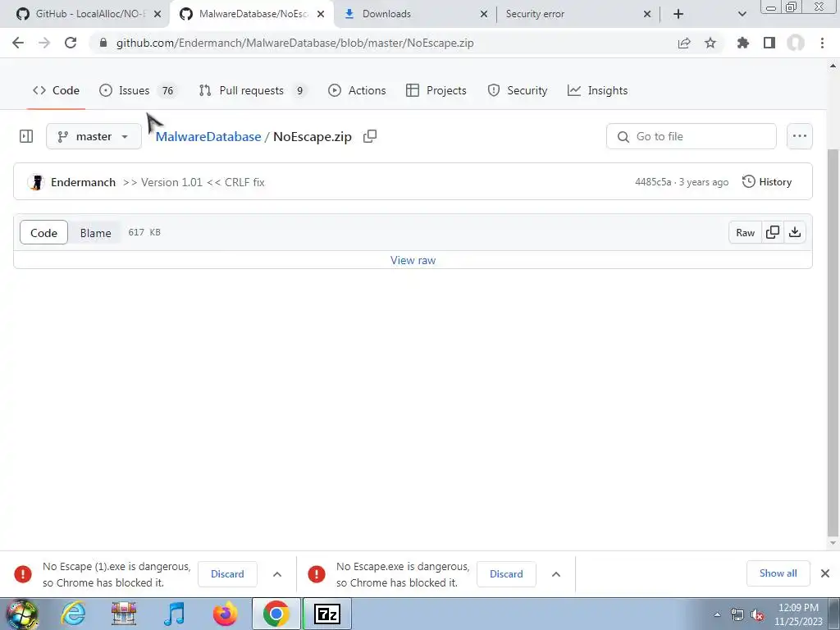This screenshot has height=630, width=840.
Task: Copy raw file contents icon
Action: click(x=773, y=232)
